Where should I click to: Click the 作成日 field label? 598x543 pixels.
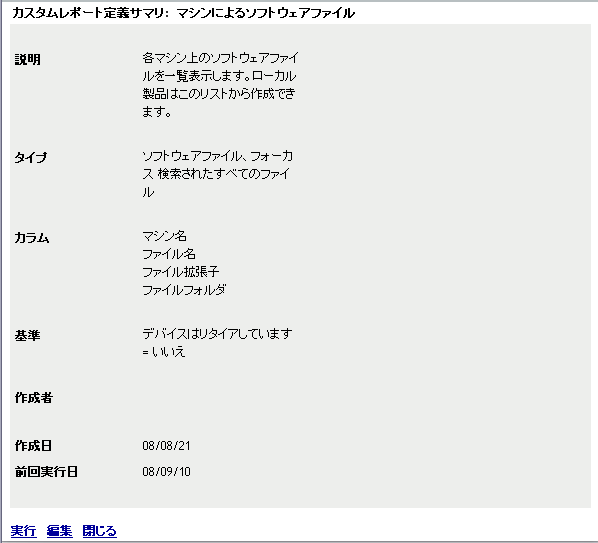point(33,445)
